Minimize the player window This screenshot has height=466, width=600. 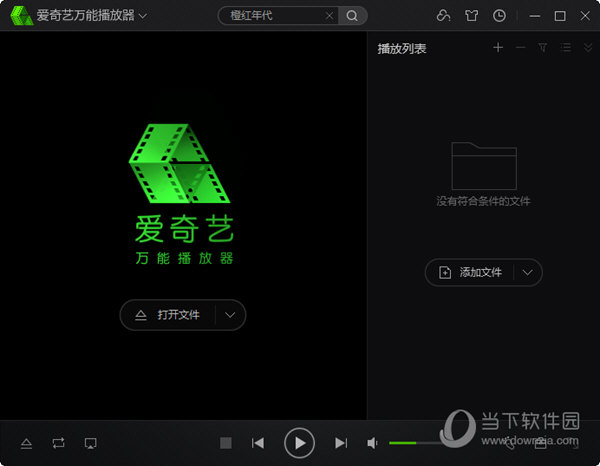[535, 16]
